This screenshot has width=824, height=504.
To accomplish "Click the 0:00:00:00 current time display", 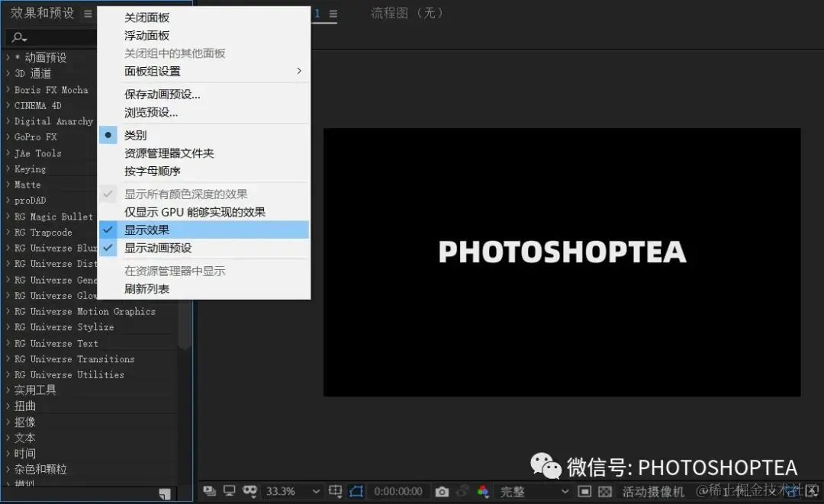I will click(x=398, y=491).
